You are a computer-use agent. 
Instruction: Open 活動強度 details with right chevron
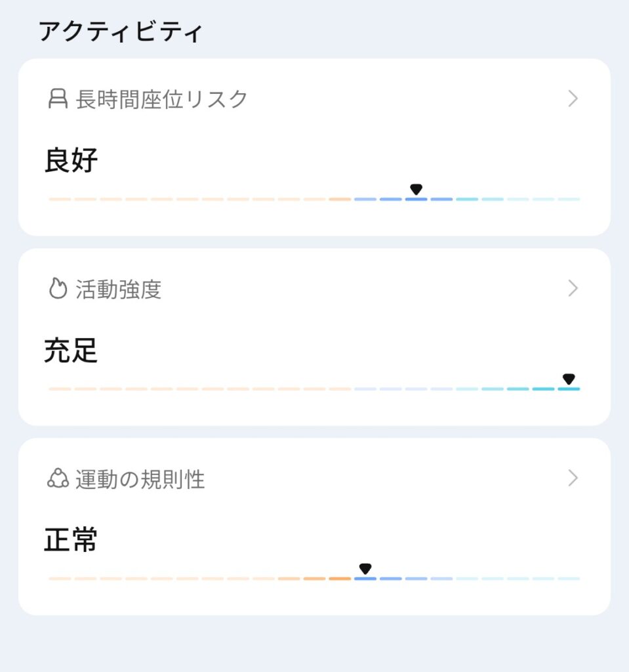[573, 289]
